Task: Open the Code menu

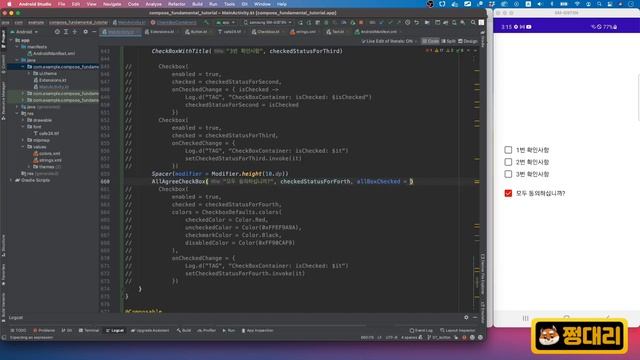Action: click(x=133, y=4)
